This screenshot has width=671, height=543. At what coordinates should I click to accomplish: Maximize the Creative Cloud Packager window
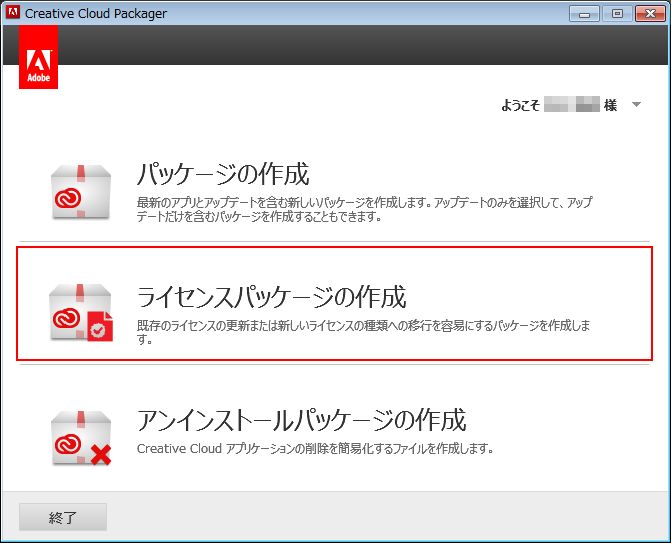pos(617,14)
